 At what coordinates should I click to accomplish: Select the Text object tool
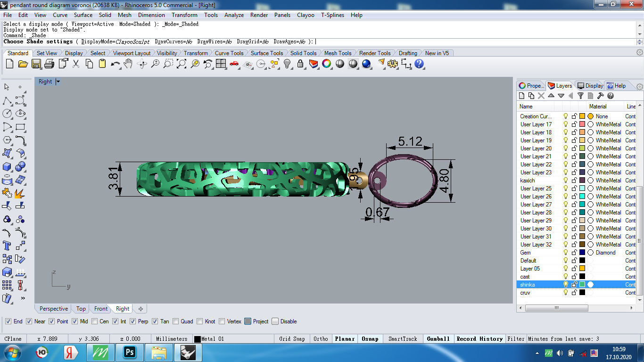pos(7,246)
